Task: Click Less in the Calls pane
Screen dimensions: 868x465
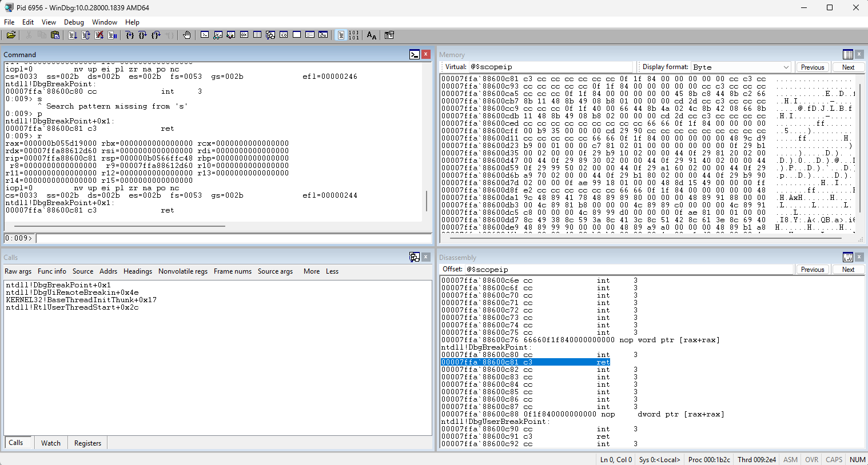Action: (332, 271)
